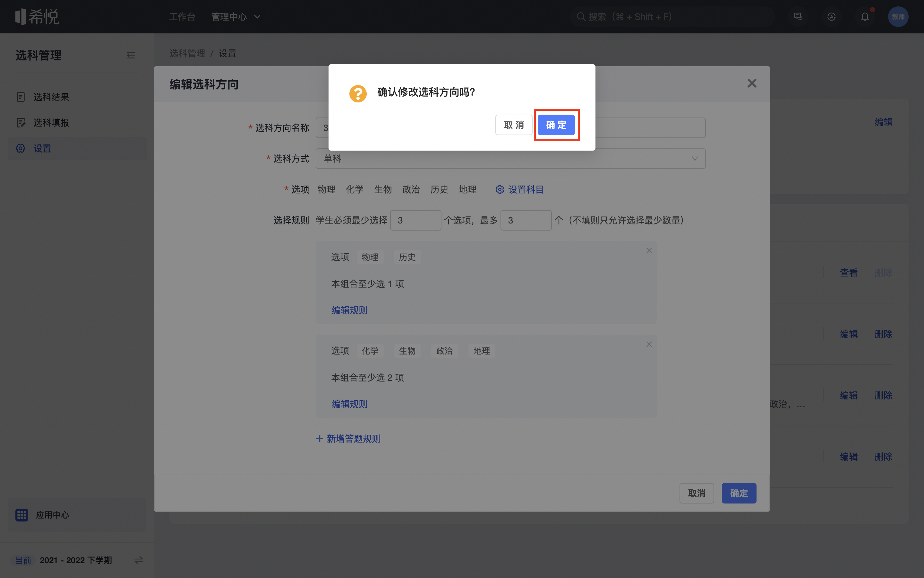
Task: Open the 教师 user avatar menu
Action: pyautogui.click(x=898, y=17)
